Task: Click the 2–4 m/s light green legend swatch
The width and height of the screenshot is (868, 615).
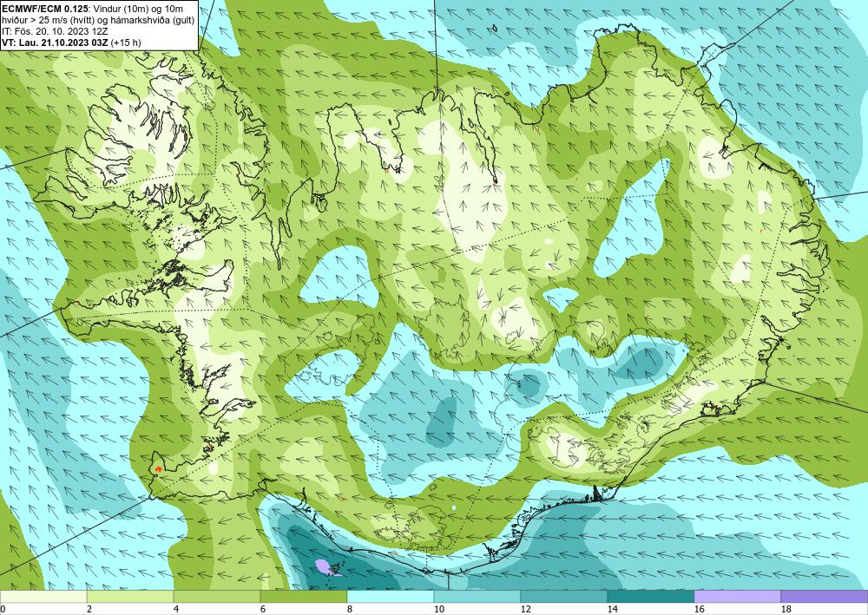Action: 130,596
